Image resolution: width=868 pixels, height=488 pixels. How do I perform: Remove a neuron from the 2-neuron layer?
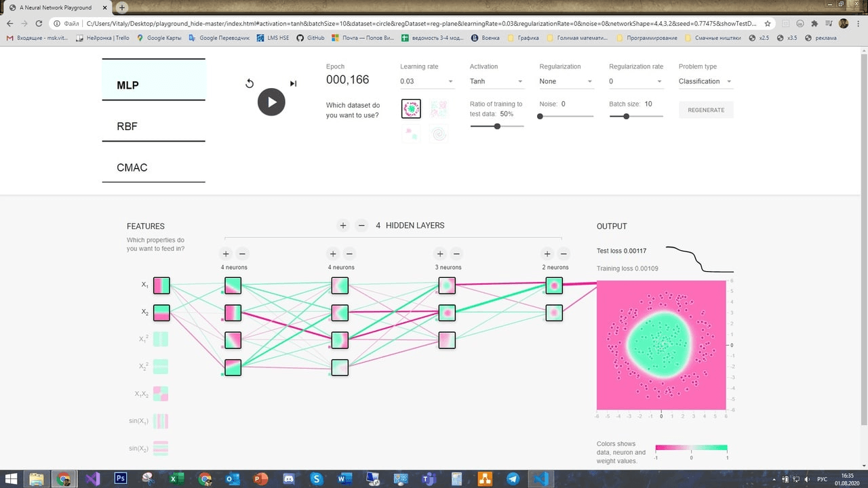564,254
